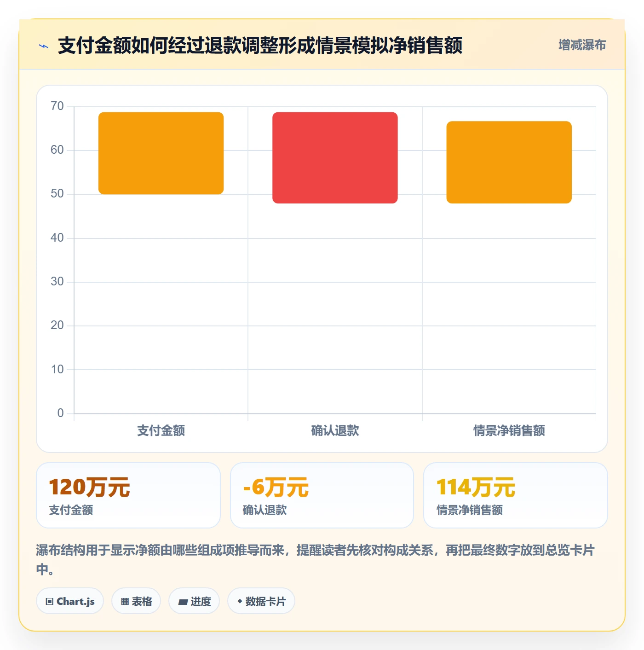Click y-axis tick value 50
Image resolution: width=644 pixels, height=650 pixels.
coord(57,194)
